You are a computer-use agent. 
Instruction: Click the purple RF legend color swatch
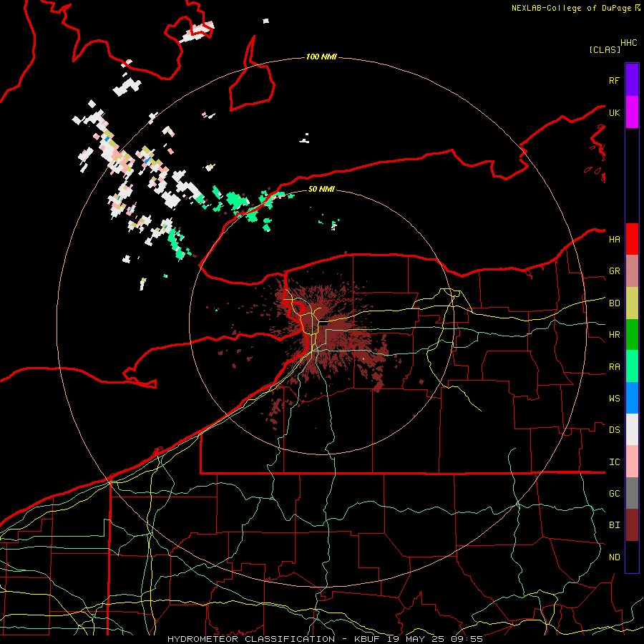[x=632, y=80]
